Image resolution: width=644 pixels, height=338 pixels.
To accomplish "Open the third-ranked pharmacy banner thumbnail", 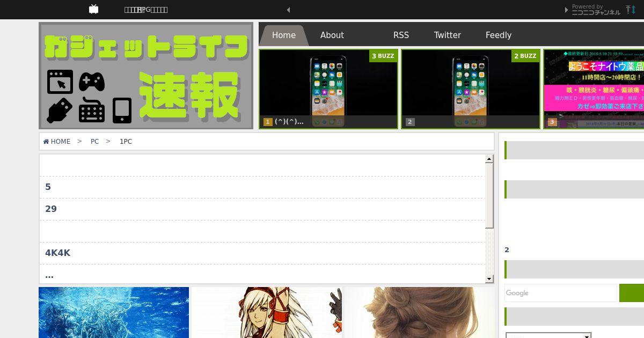I will coord(594,89).
